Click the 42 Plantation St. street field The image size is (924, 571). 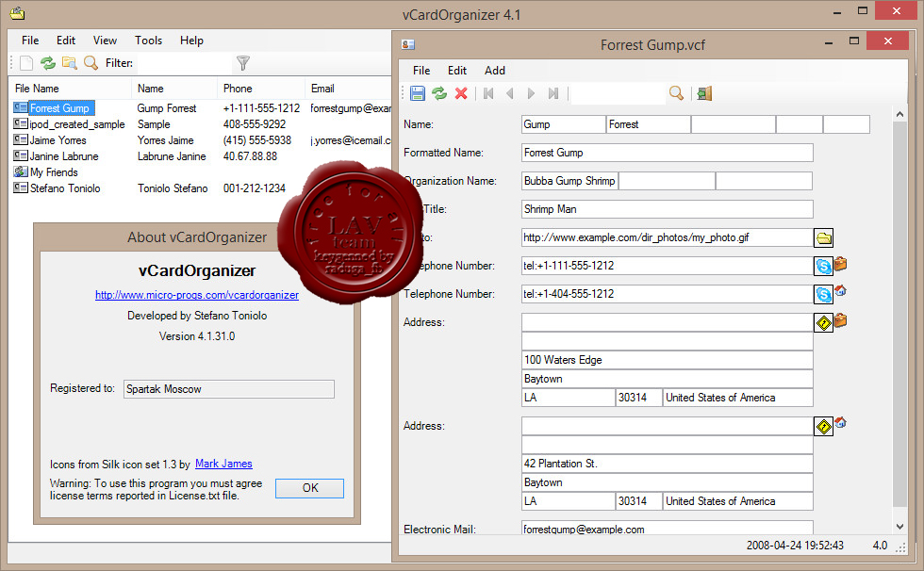click(668, 464)
